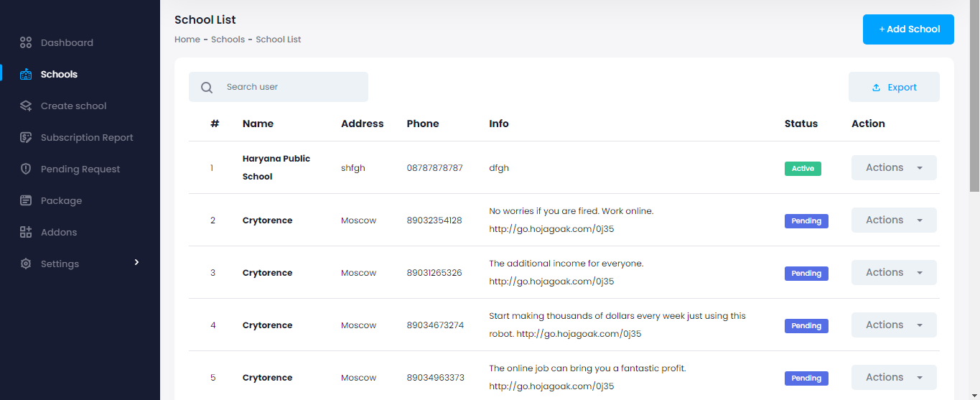Image resolution: width=980 pixels, height=400 pixels.
Task: Export the school list
Action: pos(894,87)
